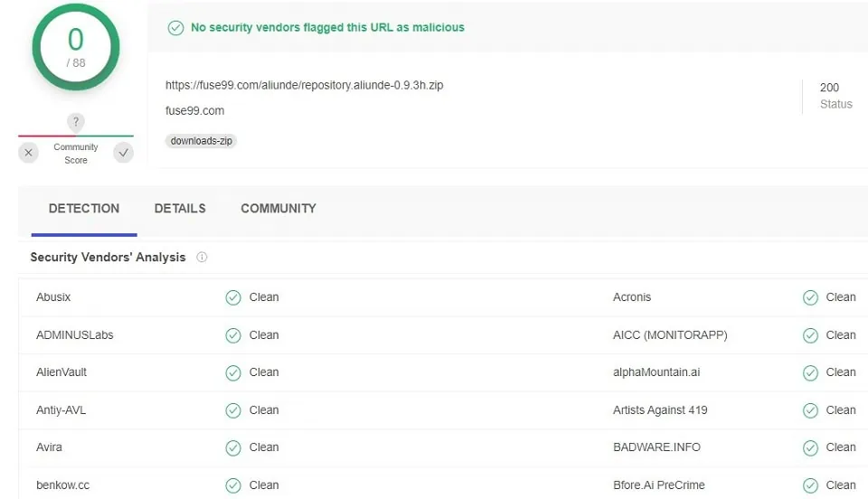The width and height of the screenshot is (868, 499).
Task: Click the fuse99.com domain name
Action: 194,111
